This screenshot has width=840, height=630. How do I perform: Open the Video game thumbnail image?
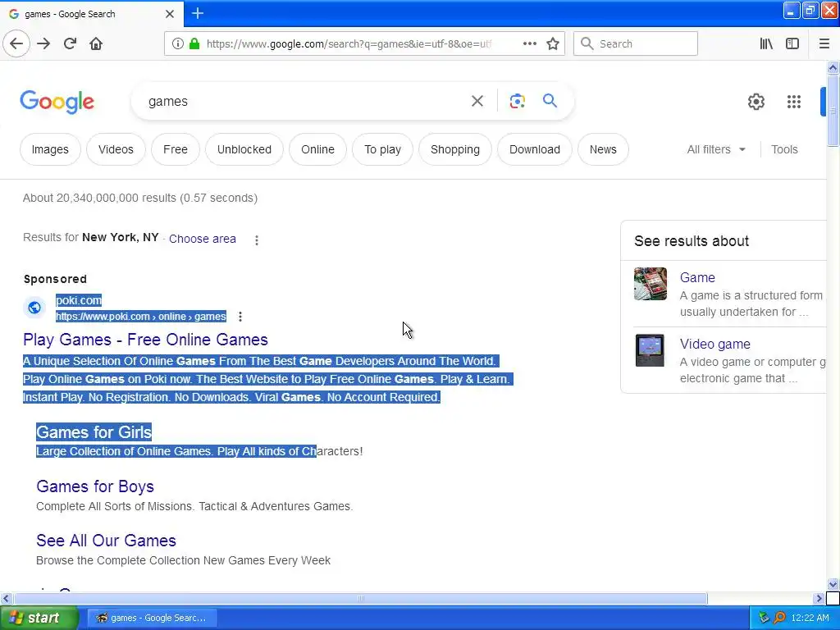click(x=651, y=350)
